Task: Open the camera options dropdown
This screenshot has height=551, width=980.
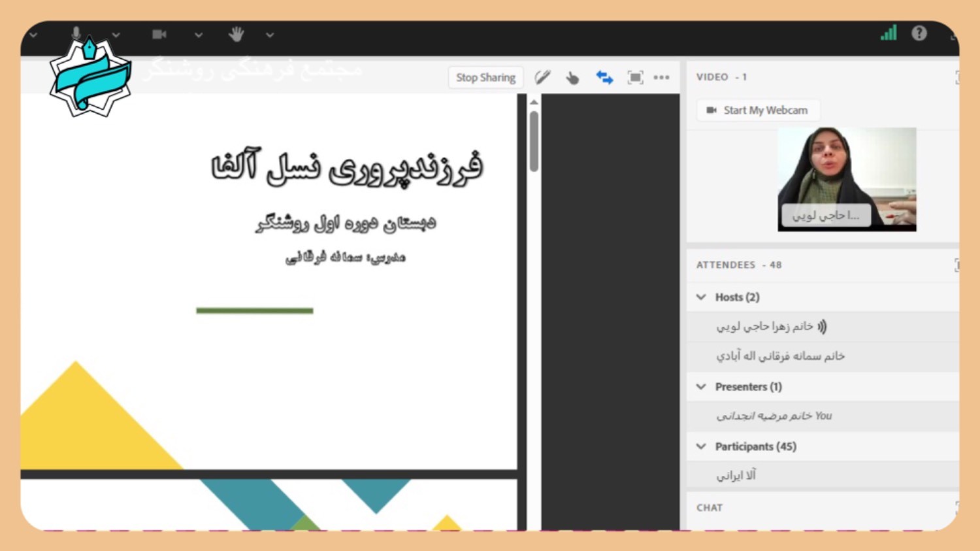Action: (x=199, y=36)
